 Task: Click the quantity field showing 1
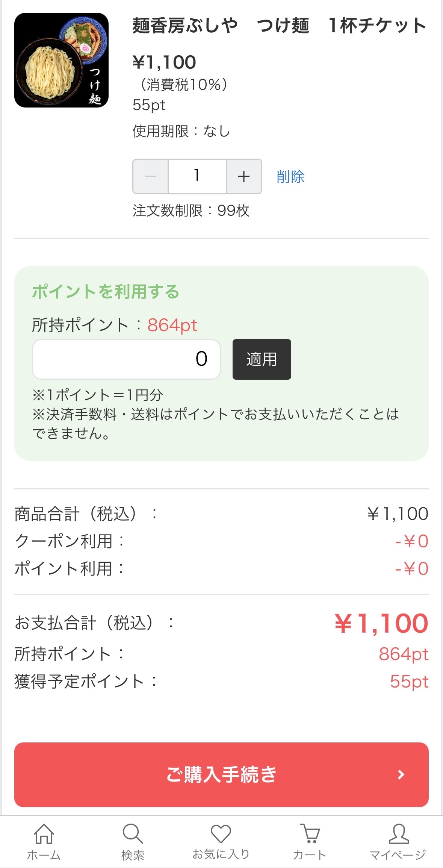pyautogui.click(x=197, y=176)
